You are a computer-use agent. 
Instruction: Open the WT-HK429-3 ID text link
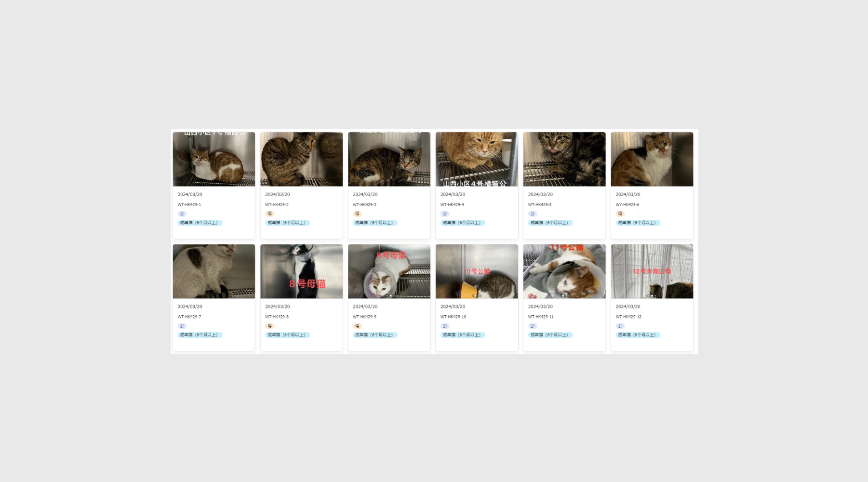[364, 205]
